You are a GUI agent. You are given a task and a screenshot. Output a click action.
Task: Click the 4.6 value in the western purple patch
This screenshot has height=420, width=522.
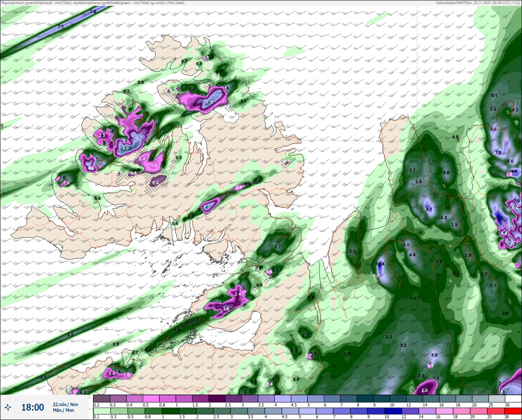[91, 168]
